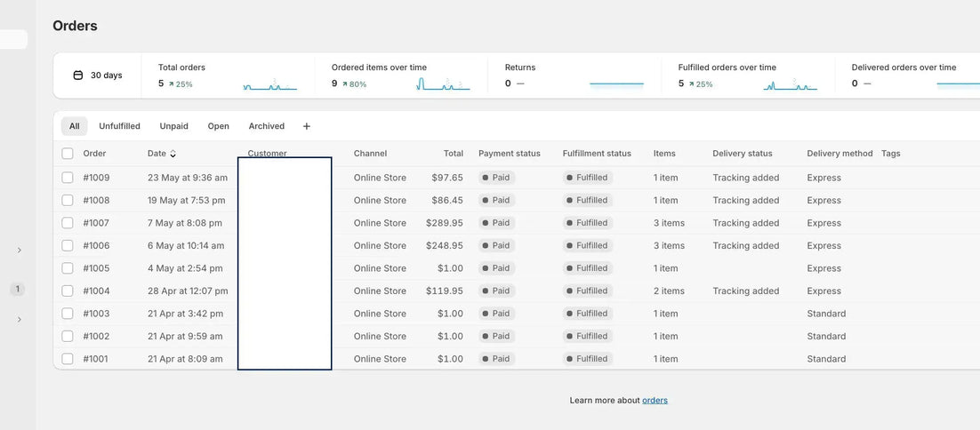Select the checkbox for order #1006
The height and width of the screenshot is (430, 980).
(x=68, y=246)
